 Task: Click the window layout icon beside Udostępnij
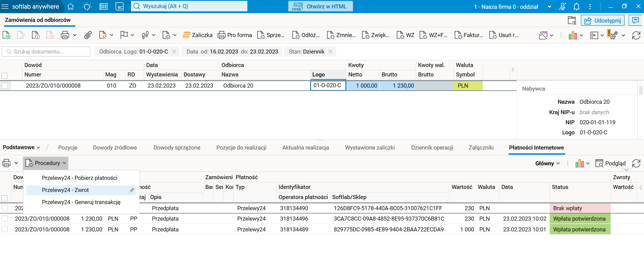coord(572,20)
